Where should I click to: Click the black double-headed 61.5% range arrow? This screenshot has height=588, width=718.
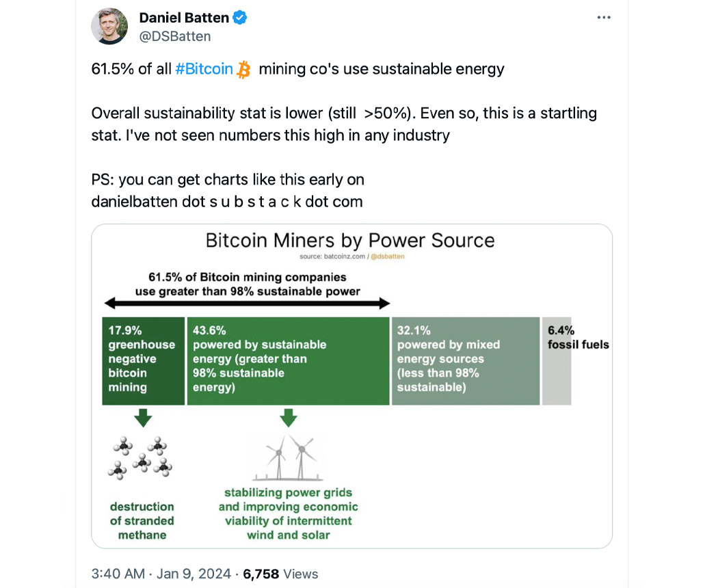(x=247, y=303)
